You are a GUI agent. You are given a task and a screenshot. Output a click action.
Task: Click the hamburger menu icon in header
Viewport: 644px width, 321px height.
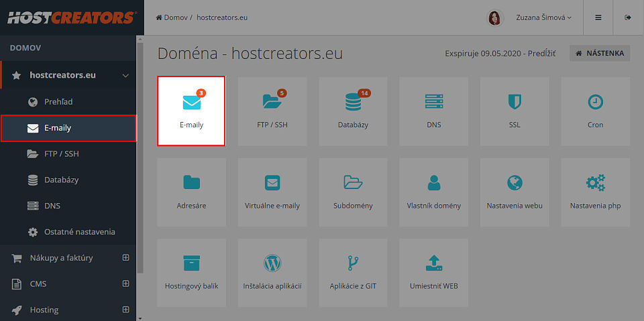click(598, 17)
